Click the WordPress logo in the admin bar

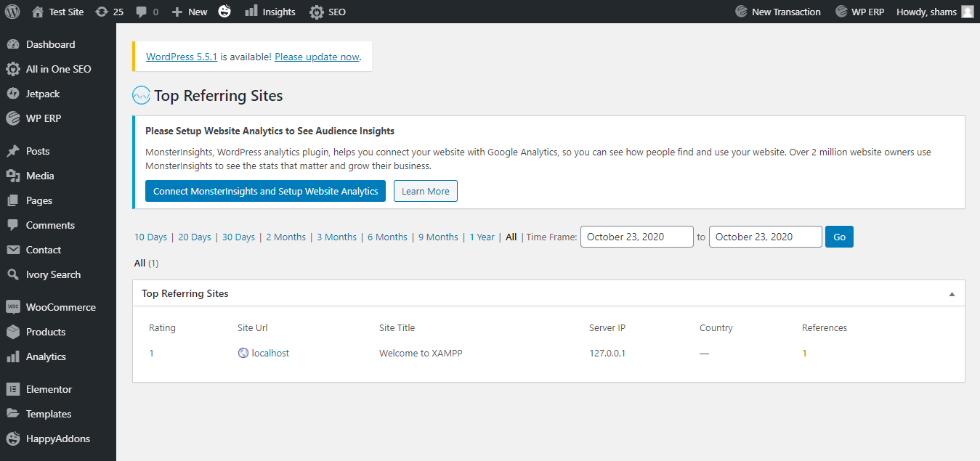pos(12,11)
